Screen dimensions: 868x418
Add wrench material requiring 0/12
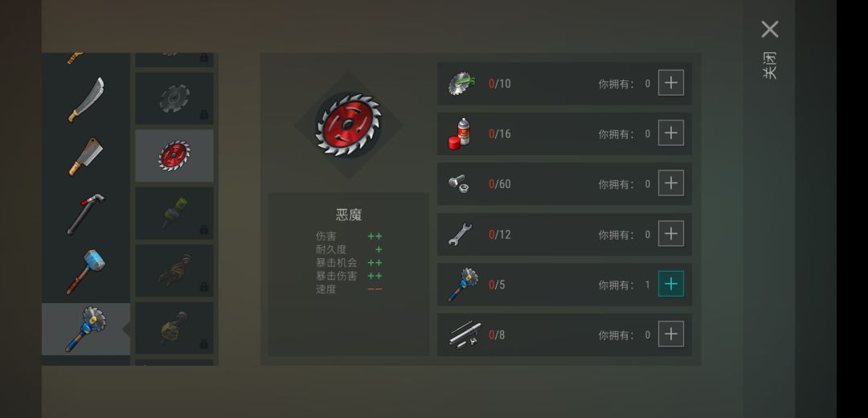coord(671,233)
